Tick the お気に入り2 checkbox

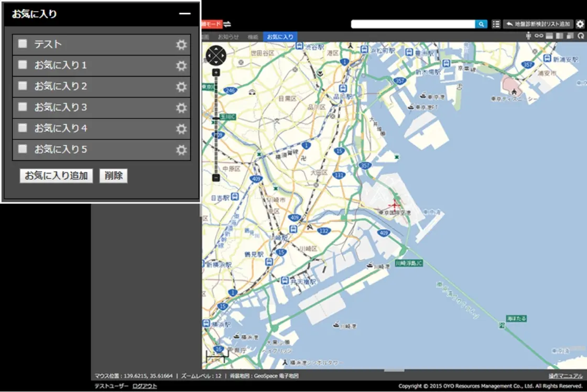click(x=23, y=86)
